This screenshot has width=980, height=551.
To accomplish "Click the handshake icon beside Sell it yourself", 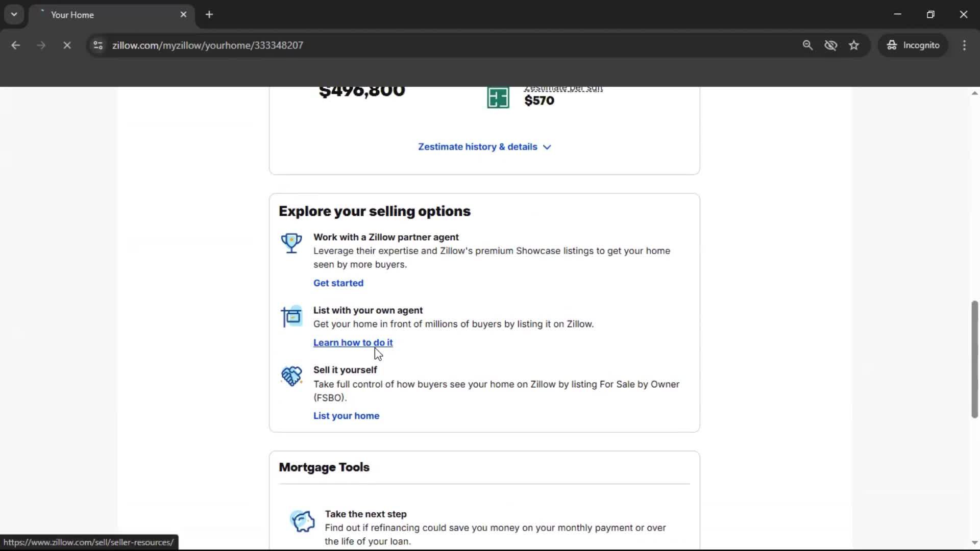I will [291, 377].
